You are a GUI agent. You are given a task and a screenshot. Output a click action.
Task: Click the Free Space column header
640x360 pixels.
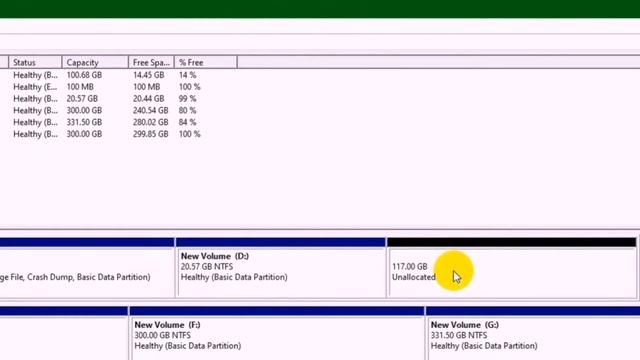151,62
